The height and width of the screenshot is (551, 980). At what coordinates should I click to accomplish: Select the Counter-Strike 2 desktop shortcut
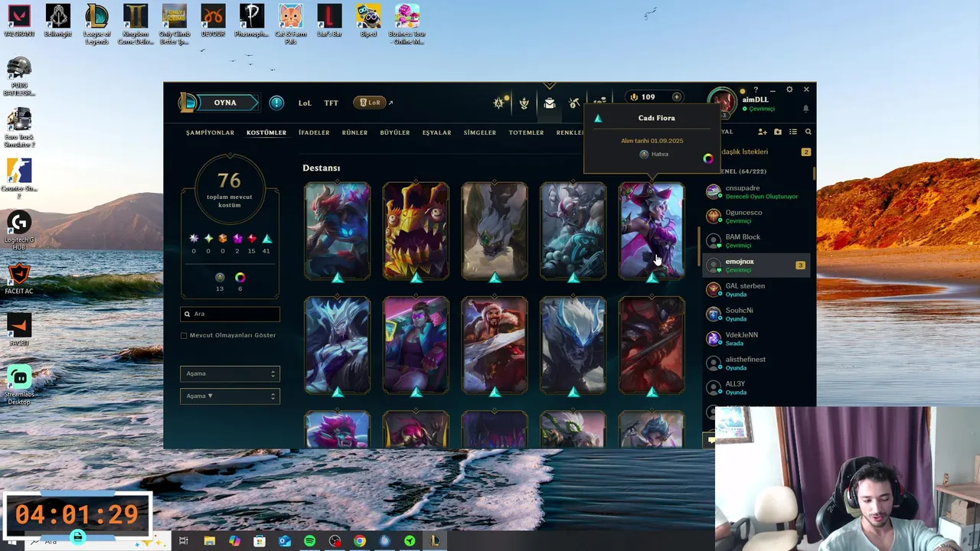coord(19,178)
